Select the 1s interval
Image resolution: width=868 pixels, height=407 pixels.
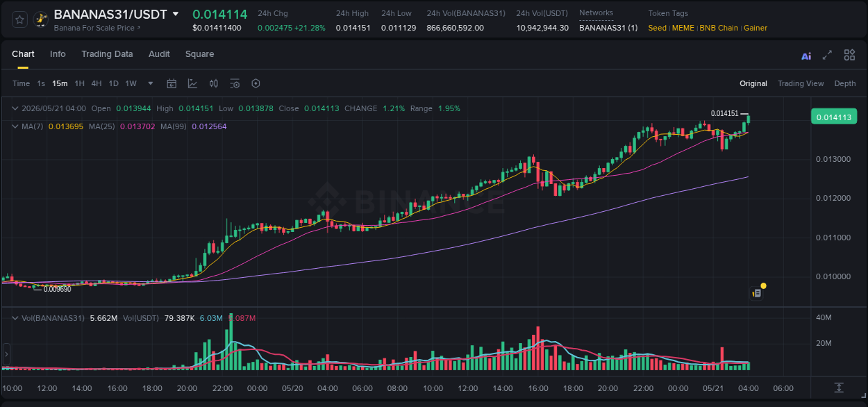(x=41, y=83)
